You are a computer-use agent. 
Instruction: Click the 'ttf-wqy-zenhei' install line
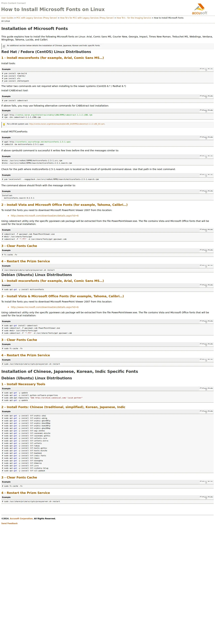pos(24,431)
